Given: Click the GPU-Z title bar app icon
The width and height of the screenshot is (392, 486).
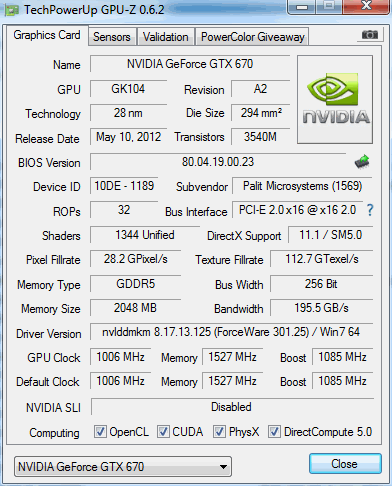Looking at the screenshot, I should (x=12, y=10).
